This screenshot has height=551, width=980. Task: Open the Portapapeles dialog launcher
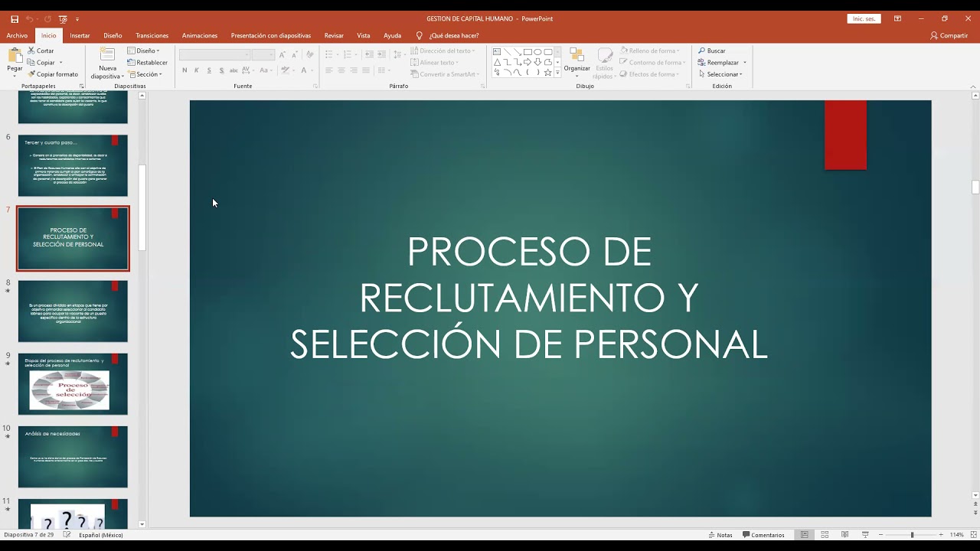82,86
